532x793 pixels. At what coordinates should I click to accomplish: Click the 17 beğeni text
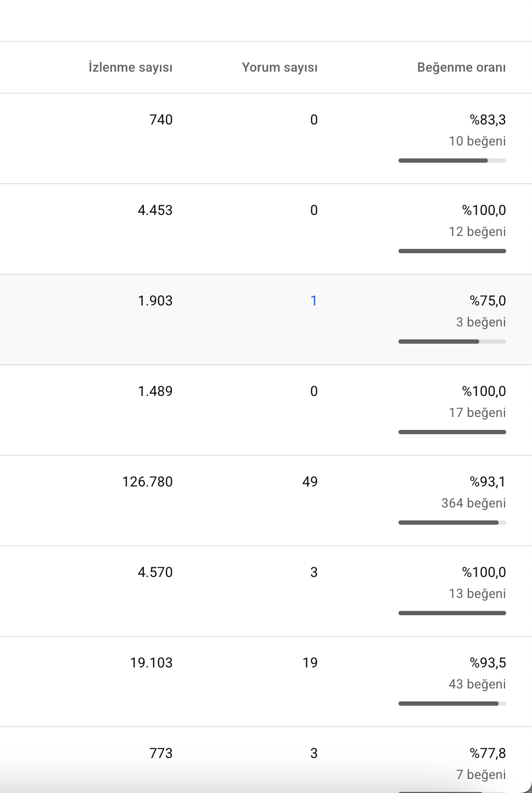tap(478, 413)
